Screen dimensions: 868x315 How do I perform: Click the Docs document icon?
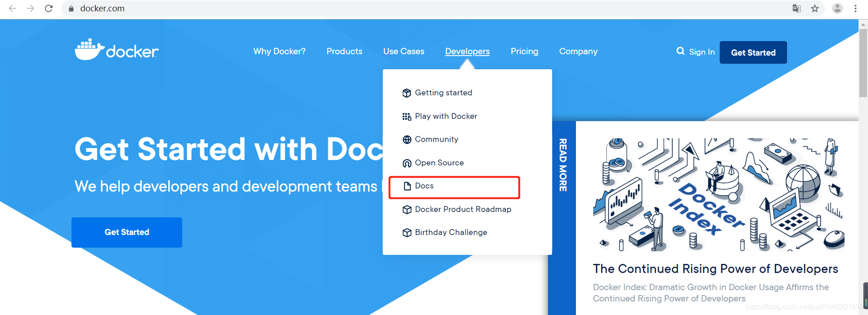tap(407, 186)
